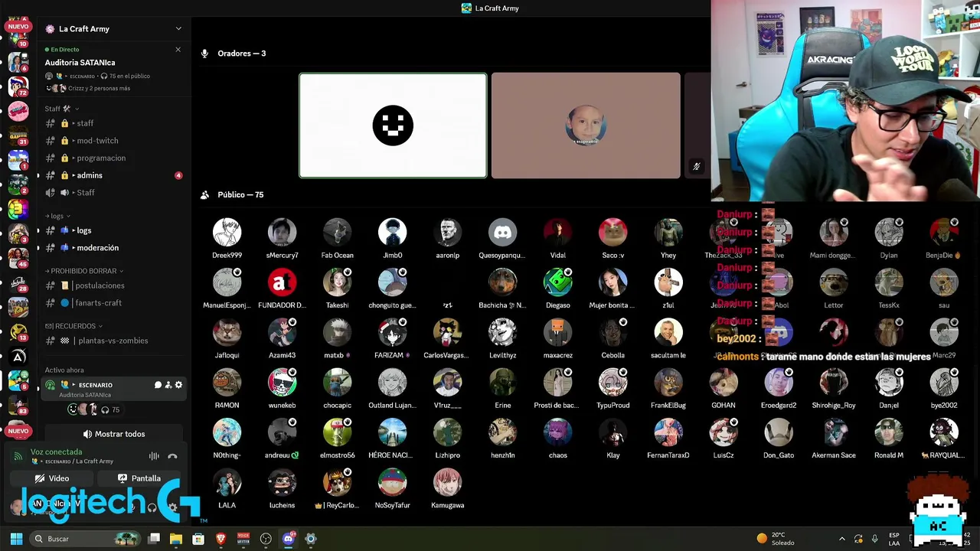This screenshot has height=551, width=980.
Task: Open the programacion channel
Action: [113, 158]
